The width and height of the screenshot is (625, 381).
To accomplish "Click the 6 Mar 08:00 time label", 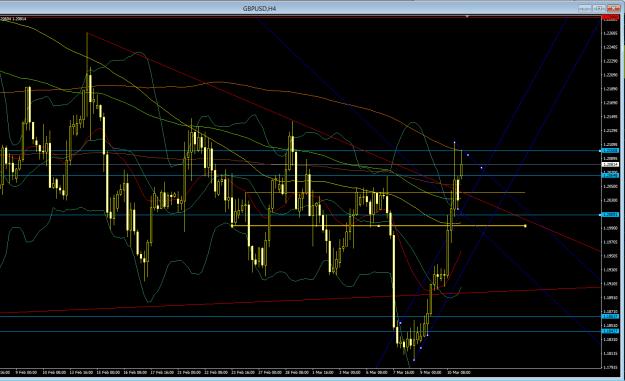I will pos(377,373).
